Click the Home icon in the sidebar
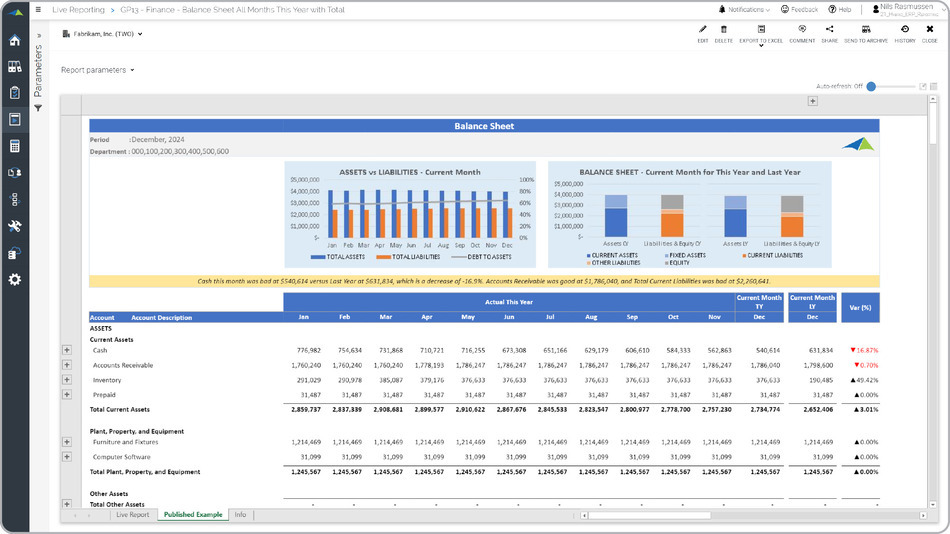 [x=14, y=41]
